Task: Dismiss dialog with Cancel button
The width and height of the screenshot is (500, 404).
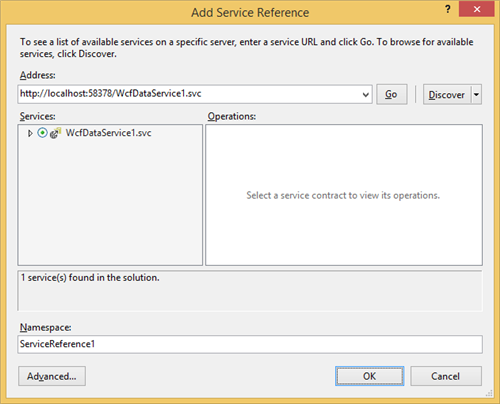Action: pyautogui.click(x=446, y=376)
